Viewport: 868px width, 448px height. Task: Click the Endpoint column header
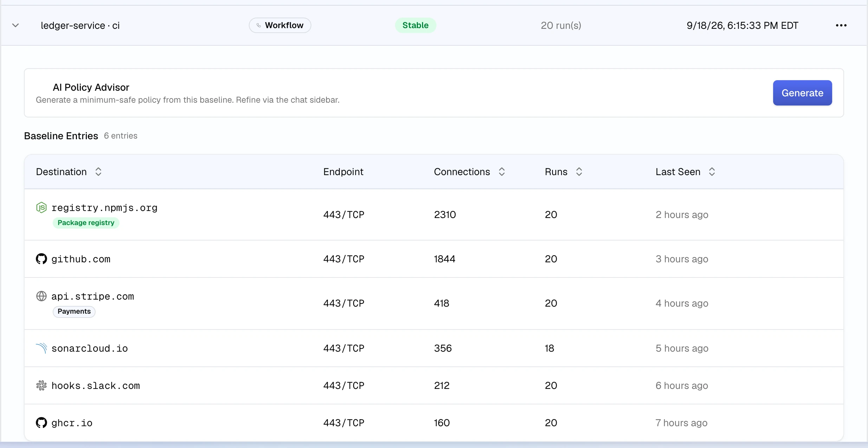click(x=343, y=172)
